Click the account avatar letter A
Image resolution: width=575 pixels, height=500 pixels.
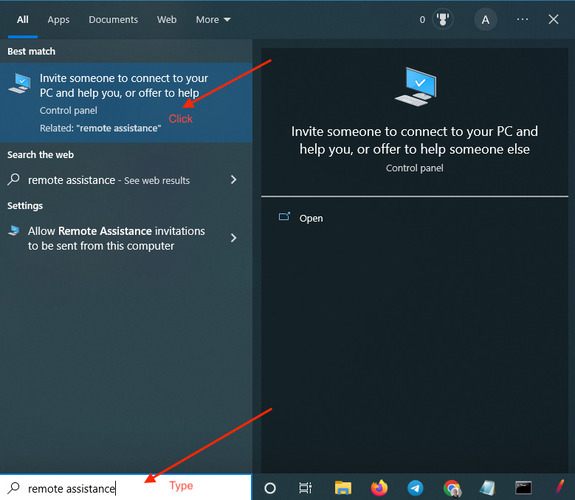486,19
